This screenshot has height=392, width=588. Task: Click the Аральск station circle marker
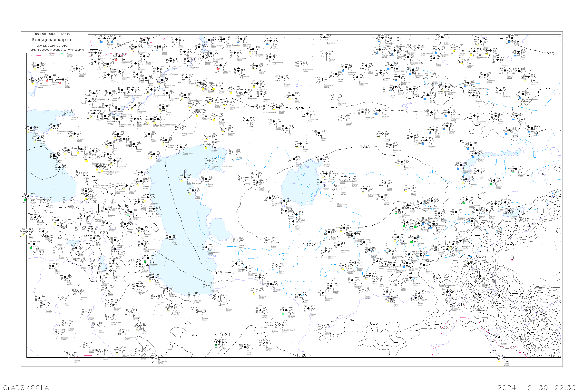click(321, 159)
